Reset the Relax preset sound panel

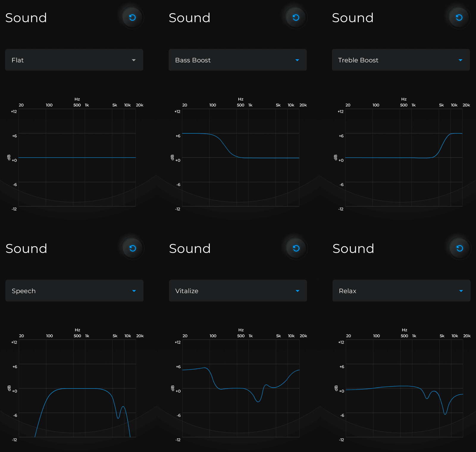tap(460, 248)
